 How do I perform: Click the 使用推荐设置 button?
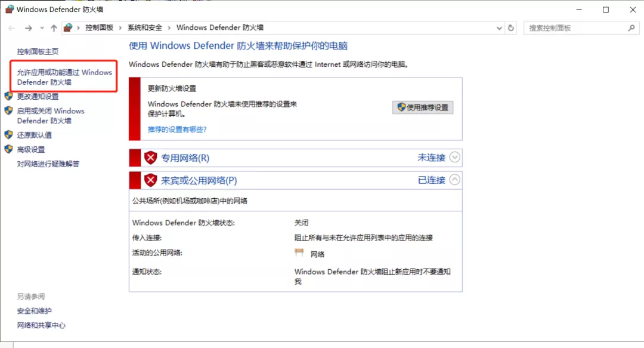pyautogui.click(x=423, y=107)
